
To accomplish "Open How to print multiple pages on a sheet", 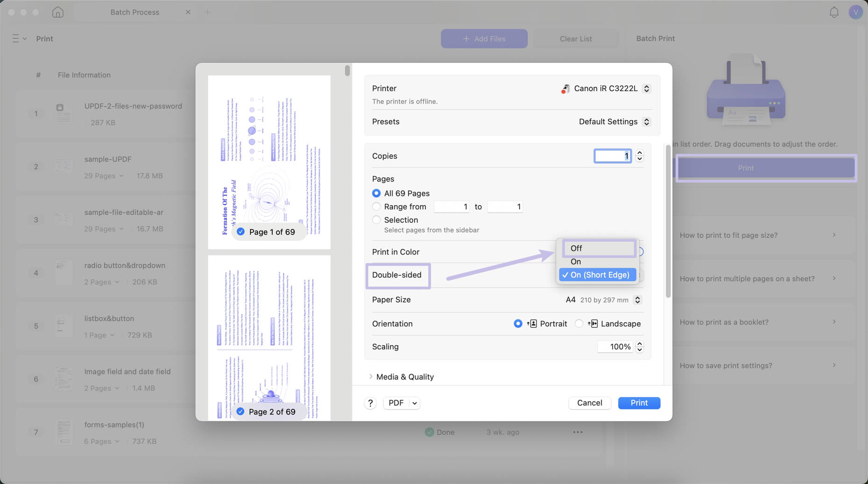I will point(758,278).
